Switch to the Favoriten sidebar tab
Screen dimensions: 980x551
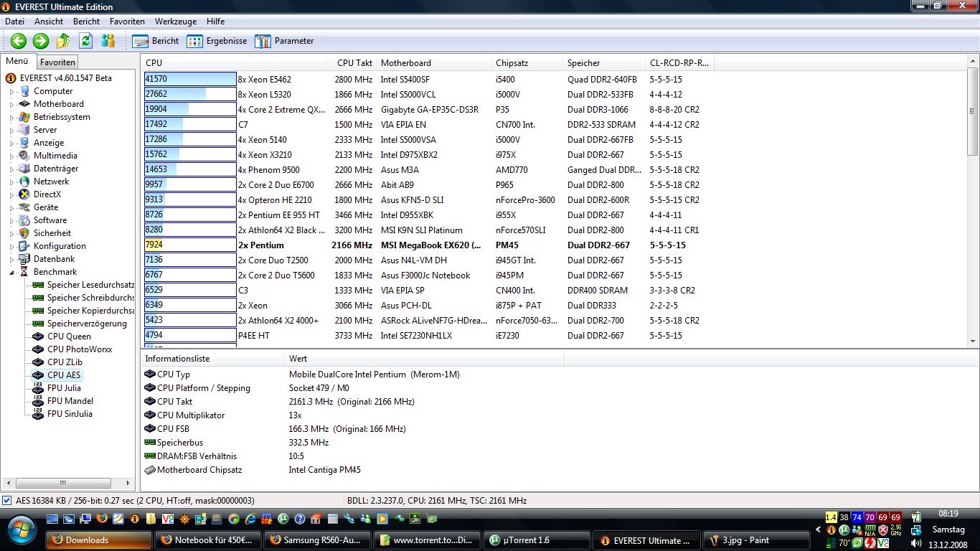(57, 62)
